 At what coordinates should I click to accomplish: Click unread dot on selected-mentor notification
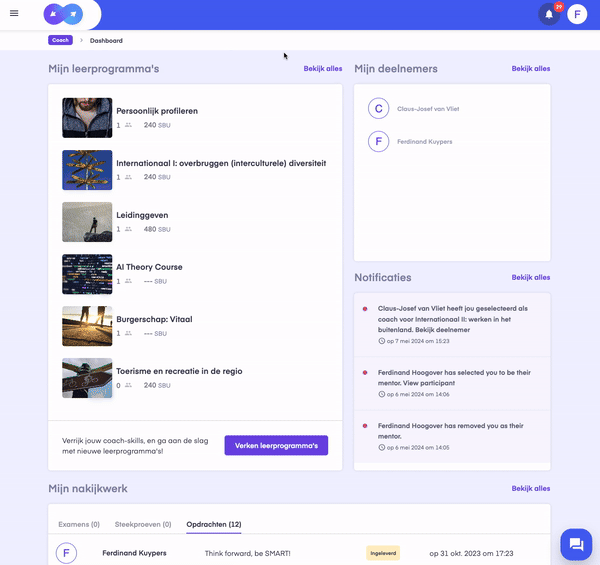pyautogui.click(x=365, y=373)
